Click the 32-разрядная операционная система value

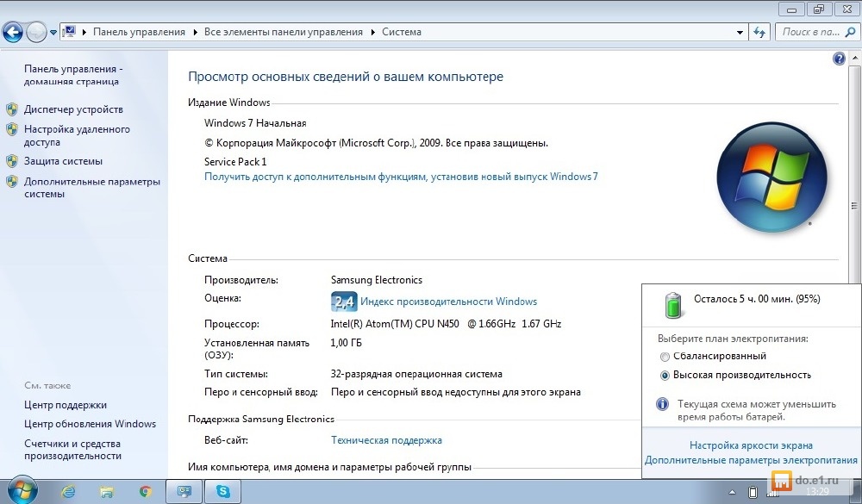tap(416, 374)
